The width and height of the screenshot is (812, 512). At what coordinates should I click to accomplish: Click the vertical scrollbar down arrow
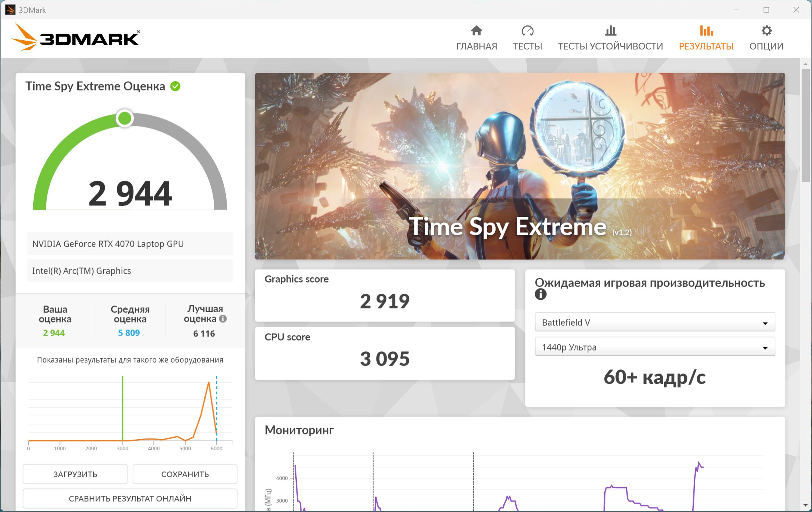coord(805,505)
